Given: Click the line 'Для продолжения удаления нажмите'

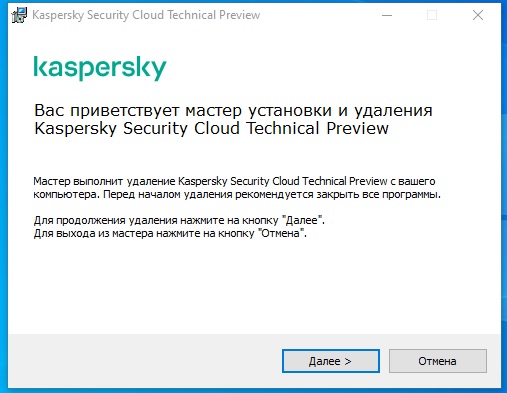Looking at the screenshot, I should tap(179, 220).
